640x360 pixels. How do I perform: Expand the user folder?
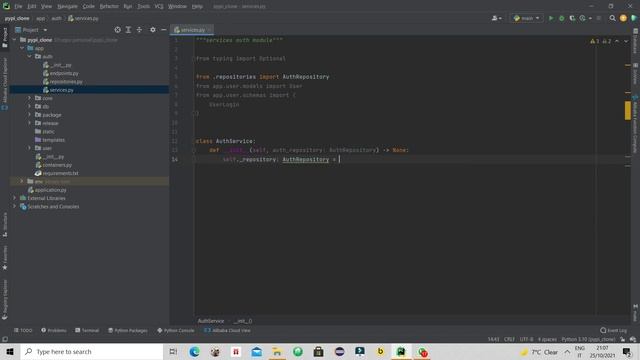pos(29,148)
